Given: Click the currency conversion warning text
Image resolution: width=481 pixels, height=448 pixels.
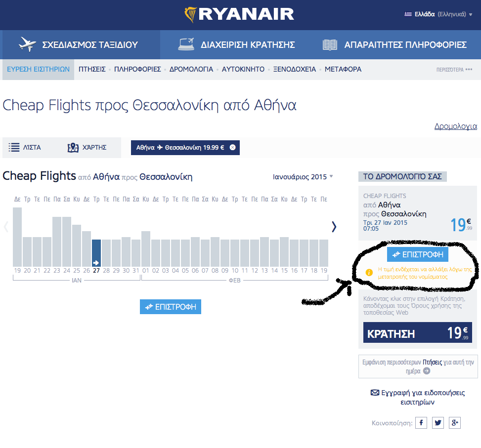Looking at the screenshot, I should [425, 273].
